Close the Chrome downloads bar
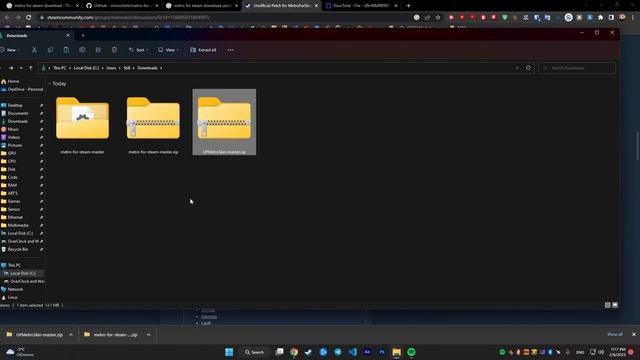This screenshot has width=640, height=360. (634, 334)
